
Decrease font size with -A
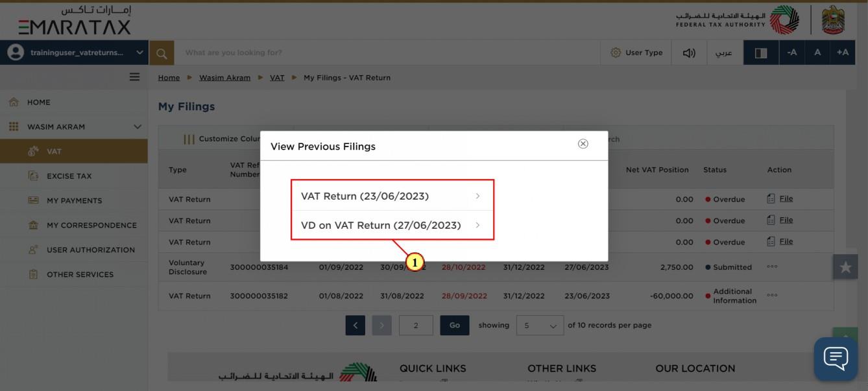(x=791, y=53)
